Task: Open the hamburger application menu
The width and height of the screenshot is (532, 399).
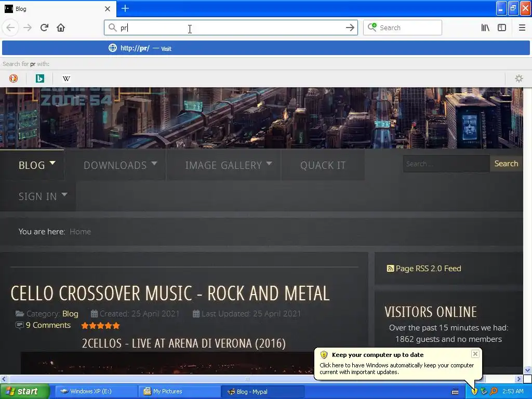Action: pyautogui.click(x=522, y=28)
